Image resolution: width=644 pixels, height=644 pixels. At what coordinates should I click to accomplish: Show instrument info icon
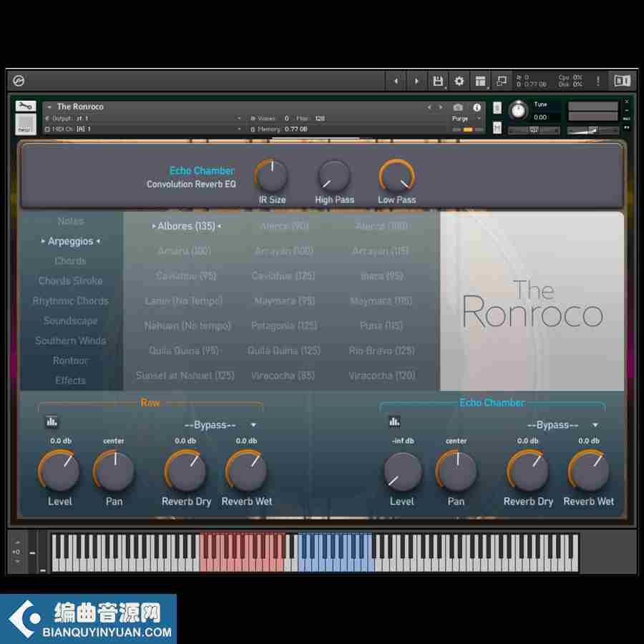pyautogui.click(x=477, y=107)
